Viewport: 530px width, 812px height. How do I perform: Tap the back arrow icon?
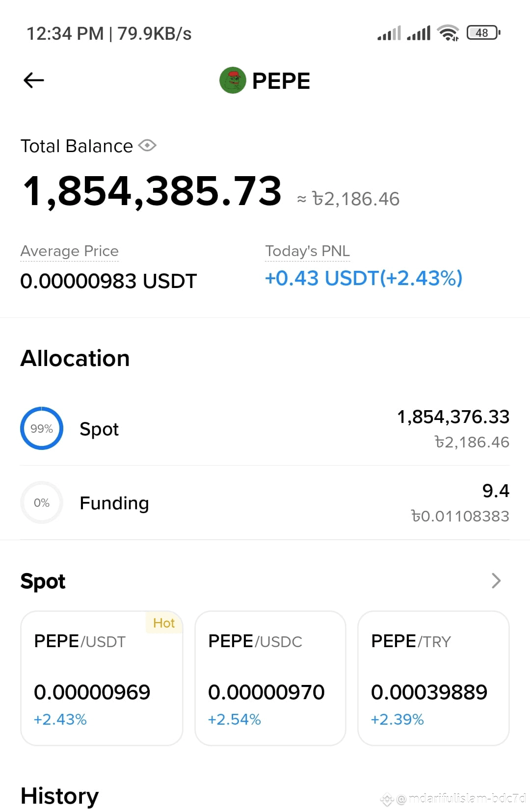click(34, 80)
